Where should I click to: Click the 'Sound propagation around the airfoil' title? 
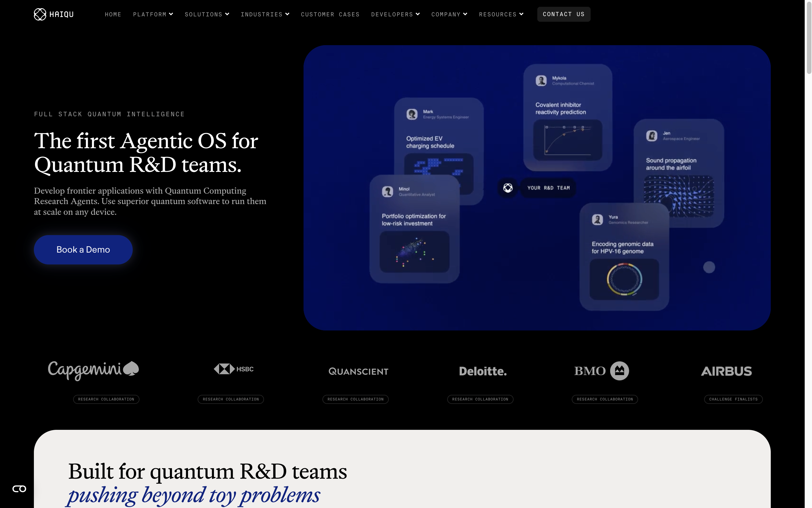(671, 164)
